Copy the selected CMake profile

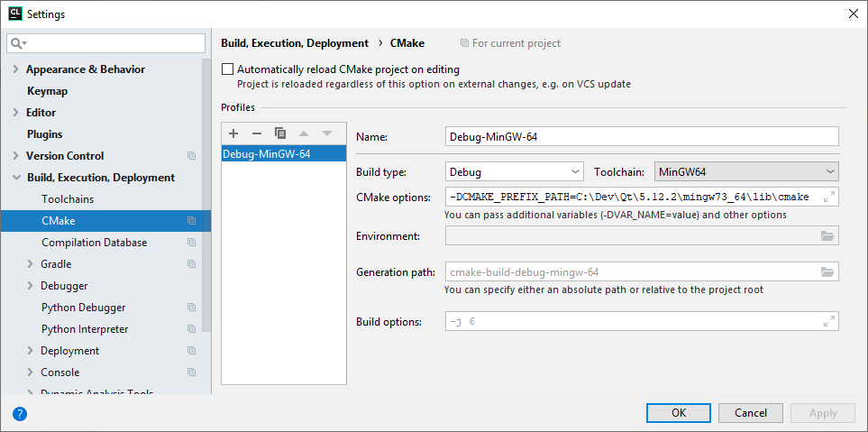coord(280,133)
